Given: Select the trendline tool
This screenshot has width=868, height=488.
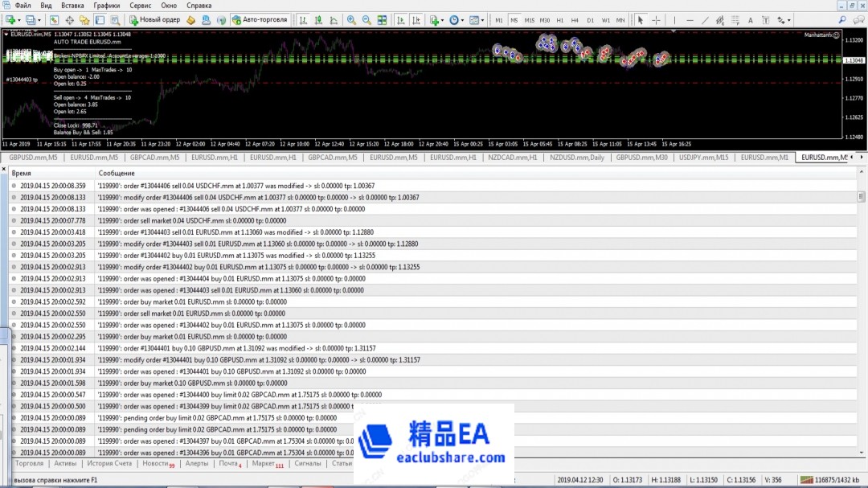Looking at the screenshot, I should (x=705, y=20).
